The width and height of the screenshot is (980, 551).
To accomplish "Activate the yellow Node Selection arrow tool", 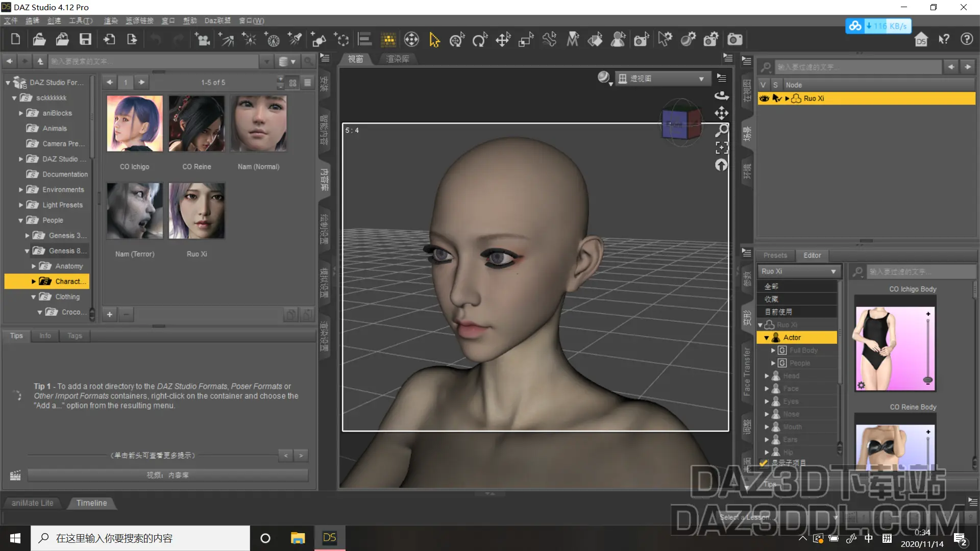I will [x=434, y=39].
